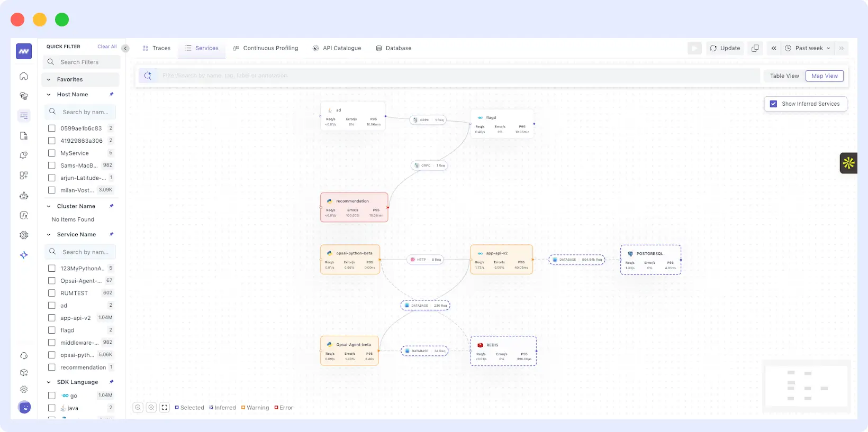Select the recommendation service node

tap(354, 207)
